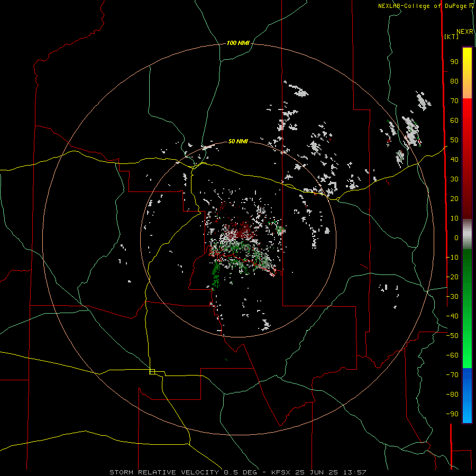Viewport: 476px width, 476px height.
Task: Click "0.5 DEG" elevation text in caption
Action: click(241, 472)
